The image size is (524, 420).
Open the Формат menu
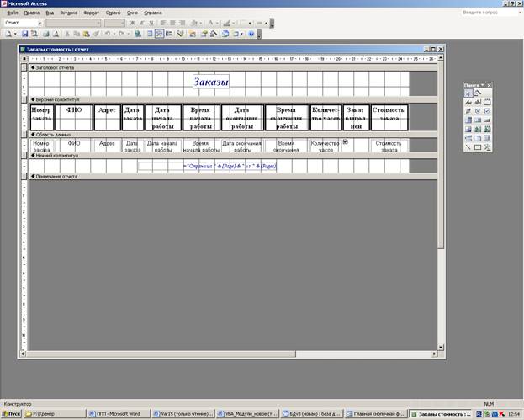point(91,13)
